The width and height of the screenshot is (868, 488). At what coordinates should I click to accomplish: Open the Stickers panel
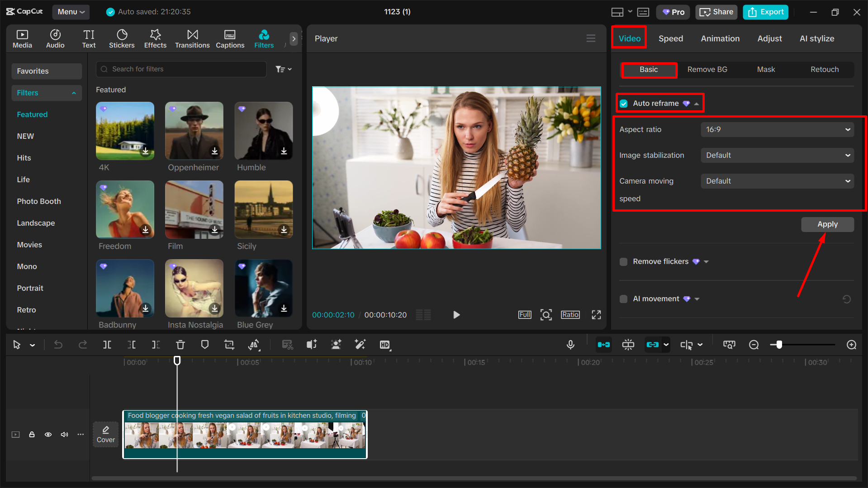(x=121, y=38)
